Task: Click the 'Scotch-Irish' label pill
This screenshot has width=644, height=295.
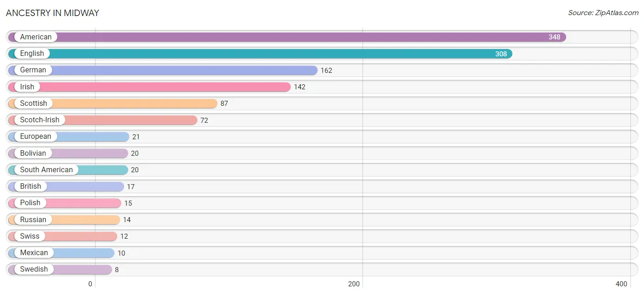Action: pyautogui.click(x=39, y=120)
